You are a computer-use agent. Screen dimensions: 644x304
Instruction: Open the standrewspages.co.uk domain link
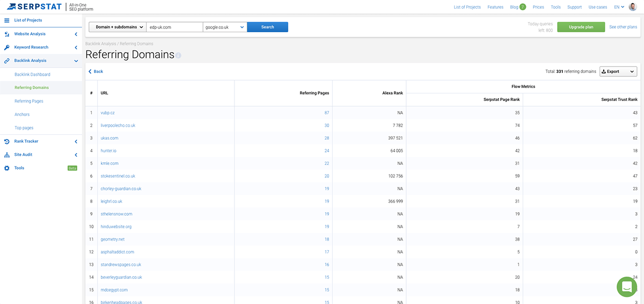pos(121,265)
